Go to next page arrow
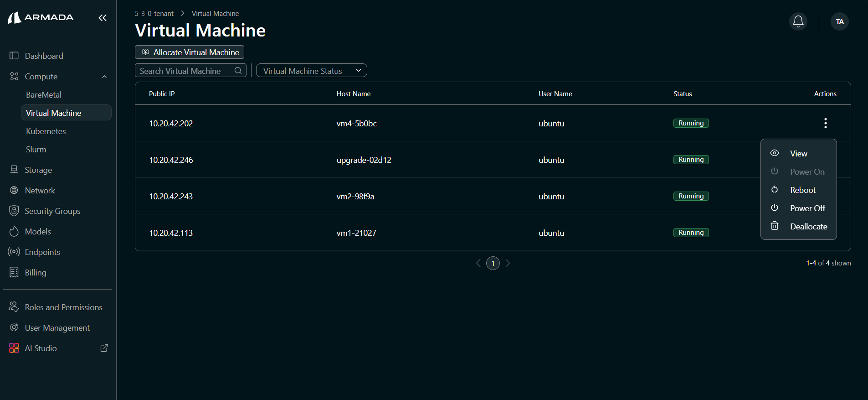 pyautogui.click(x=508, y=263)
